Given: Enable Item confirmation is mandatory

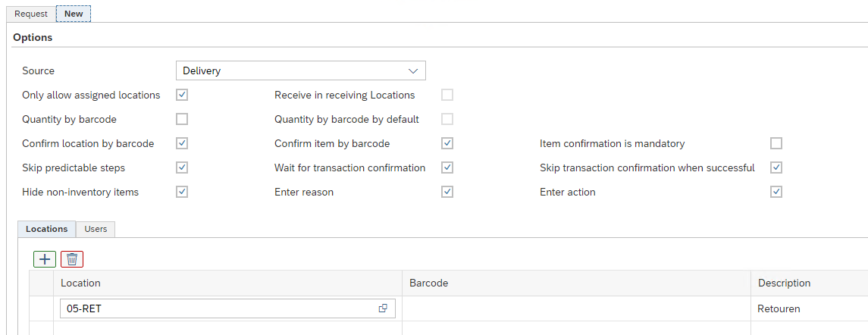Looking at the screenshot, I should click(776, 143).
